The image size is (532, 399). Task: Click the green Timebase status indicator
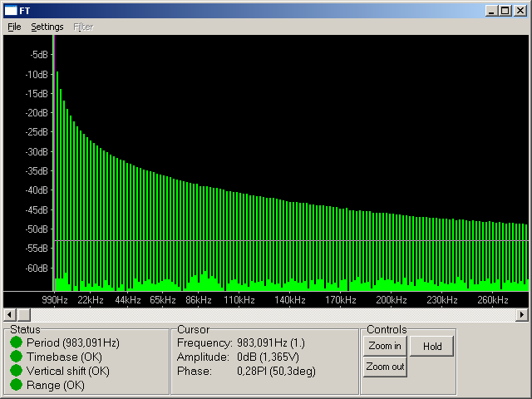pyautogui.click(x=16, y=357)
